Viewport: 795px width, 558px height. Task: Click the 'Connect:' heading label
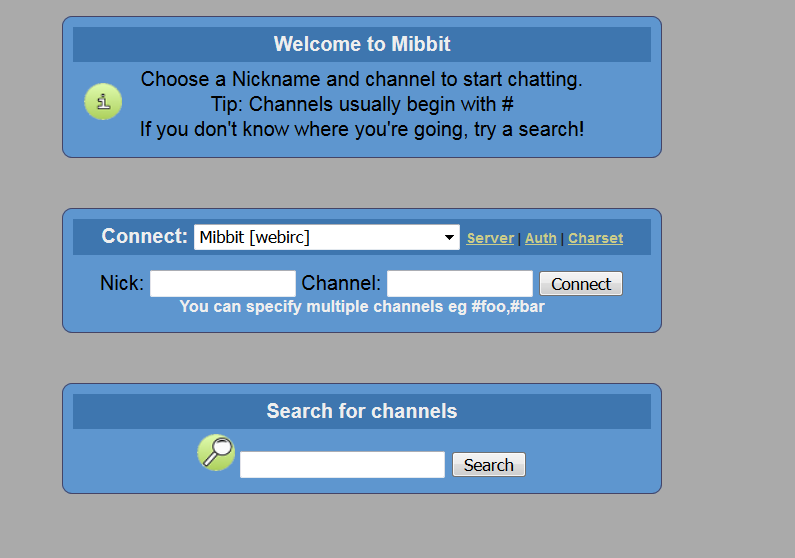pos(145,237)
